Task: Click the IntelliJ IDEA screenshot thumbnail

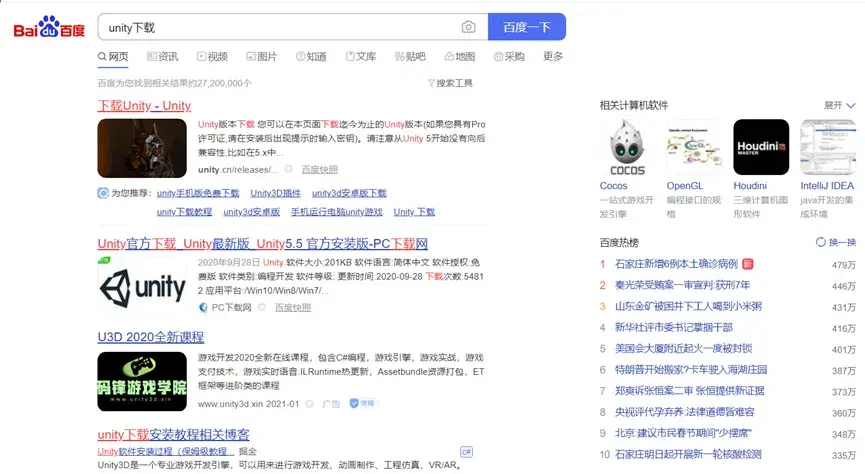Action: [828, 147]
